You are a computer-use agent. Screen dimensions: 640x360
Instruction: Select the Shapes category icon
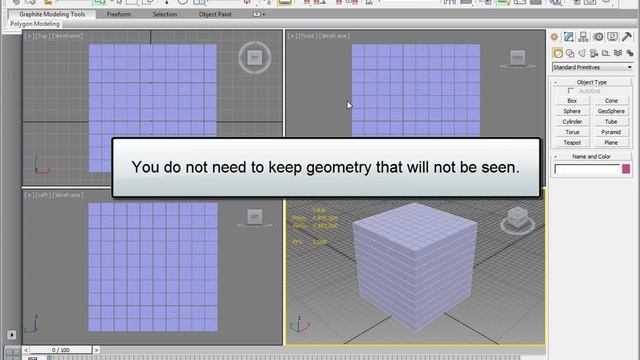click(x=570, y=53)
